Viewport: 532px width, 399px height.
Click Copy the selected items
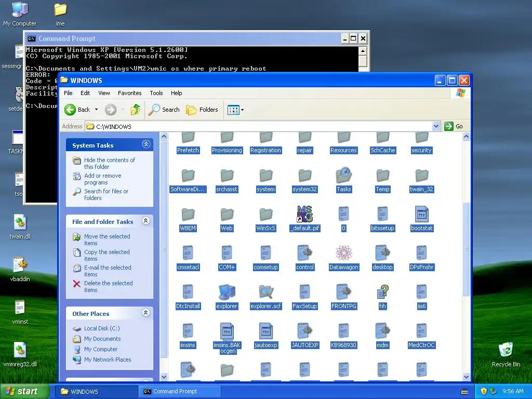pyautogui.click(x=107, y=255)
